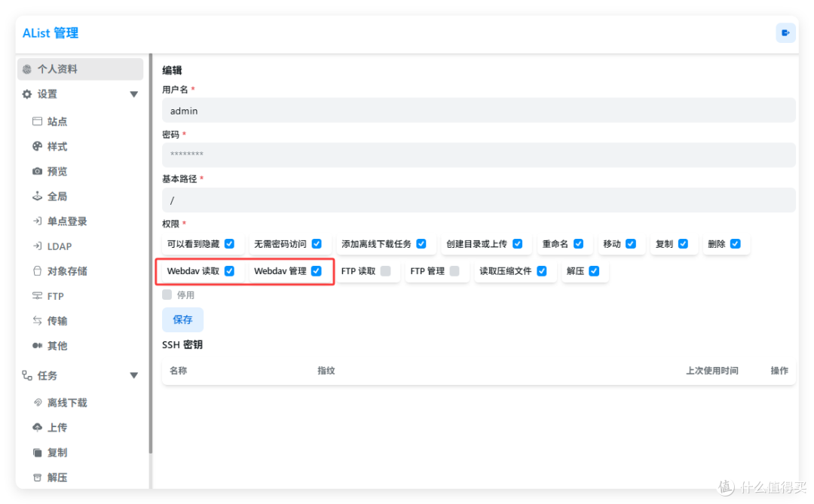This screenshot has width=814, height=504.
Task: Click the sidebar vertical scrollbar
Action: pyautogui.click(x=151, y=253)
